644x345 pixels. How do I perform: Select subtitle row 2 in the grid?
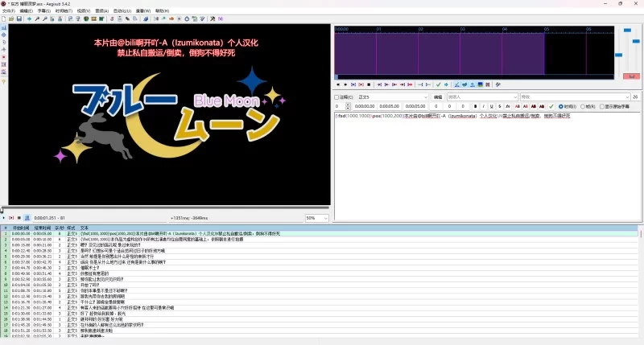click(320, 239)
